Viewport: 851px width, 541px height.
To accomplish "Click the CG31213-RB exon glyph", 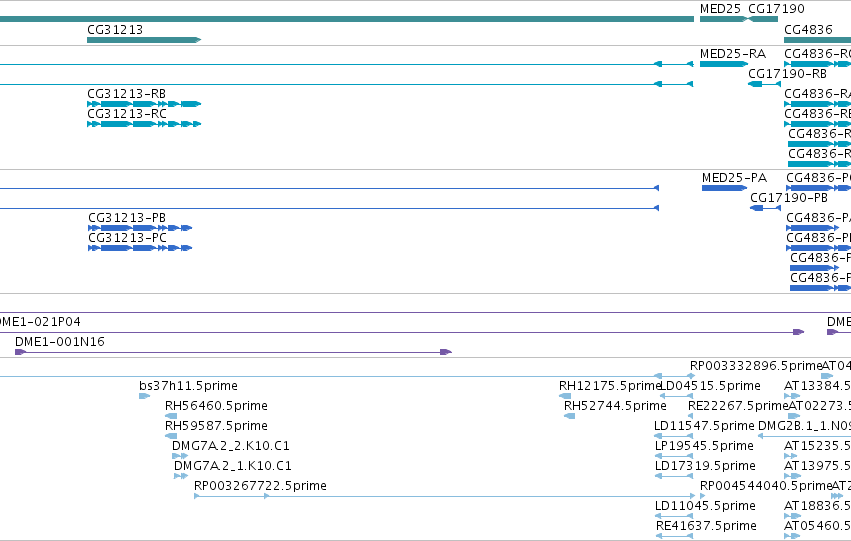I will (x=144, y=104).
